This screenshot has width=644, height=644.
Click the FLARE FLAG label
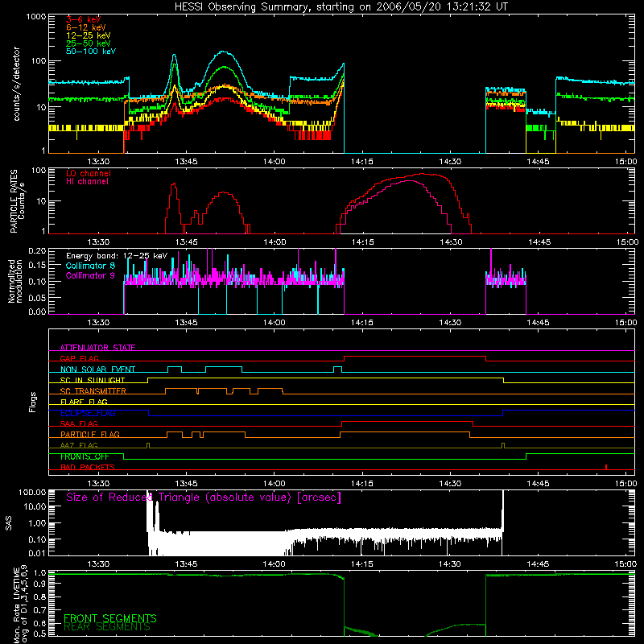click(x=84, y=402)
